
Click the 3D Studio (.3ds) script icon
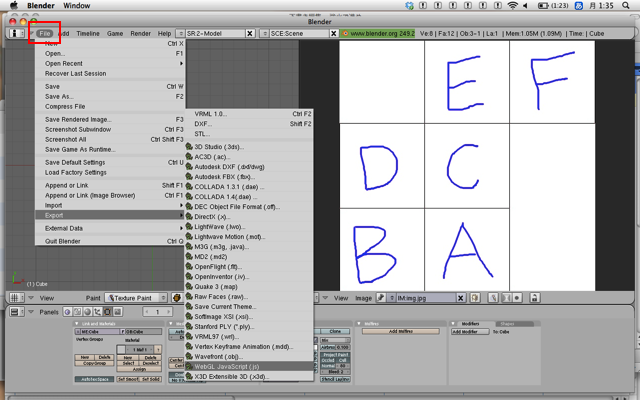click(x=189, y=147)
